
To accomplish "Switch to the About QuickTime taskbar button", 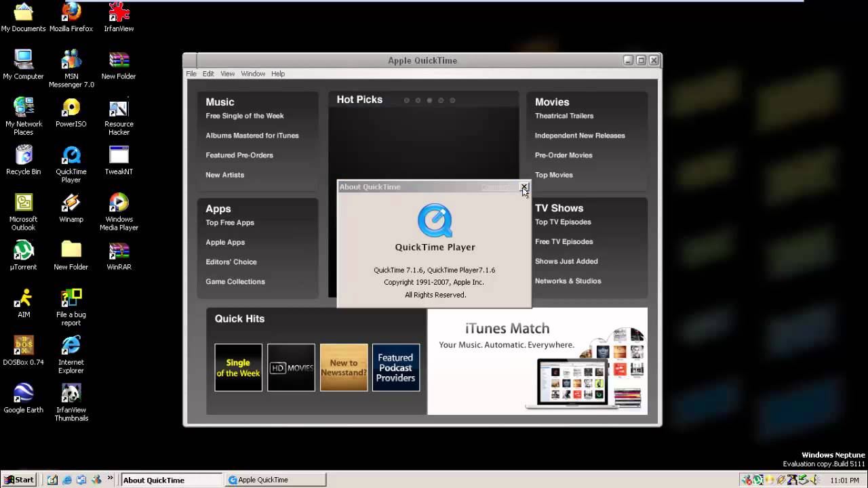I will click(x=172, y=480).
